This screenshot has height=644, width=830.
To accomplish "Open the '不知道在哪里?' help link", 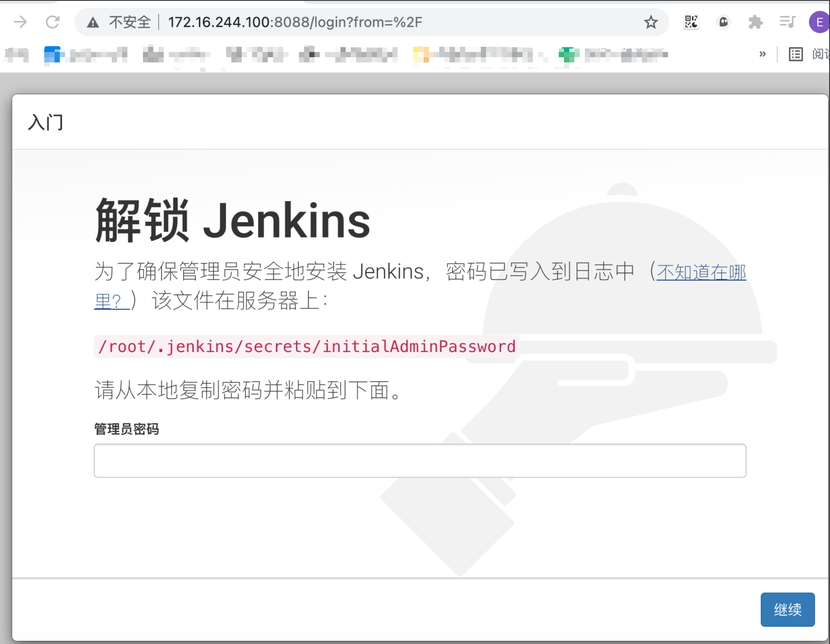I will point(701,272).
